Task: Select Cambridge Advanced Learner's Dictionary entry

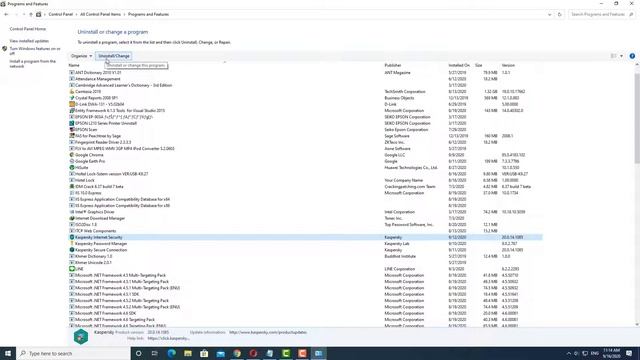Action: [123, 85]
